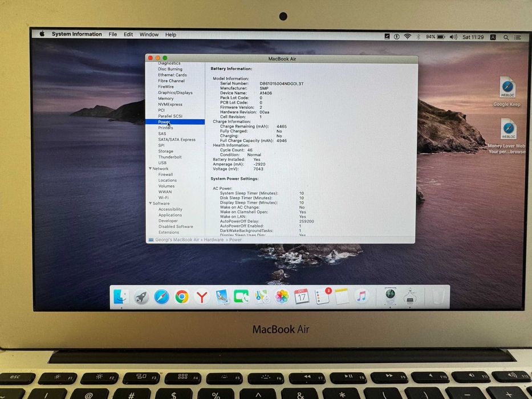Open the Help menu
The width and height of the screenshot is (532, 399).
click(x=170, y=35)
